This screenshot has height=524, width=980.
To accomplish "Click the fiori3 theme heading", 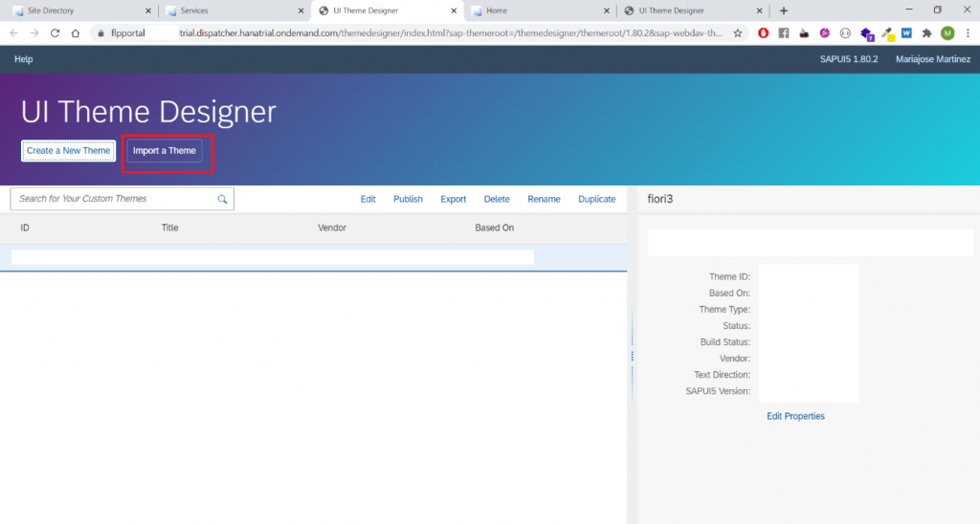I will click(x=660, y=199).
